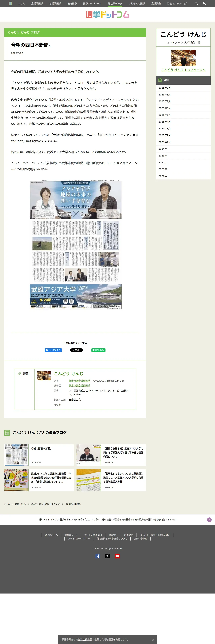Open 特設コンテンツ external link

click(177, 4)
